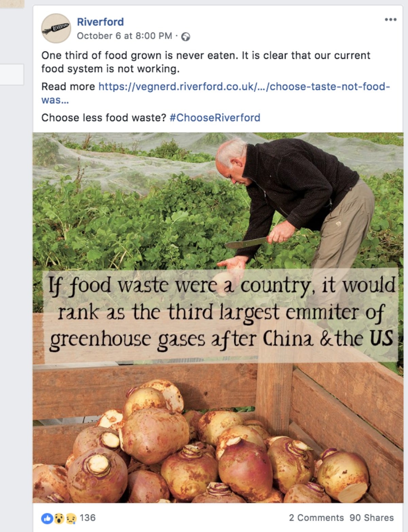
Task: Open the post timestamp October 6 at 8:00 PM
Action: coord(124,36)
